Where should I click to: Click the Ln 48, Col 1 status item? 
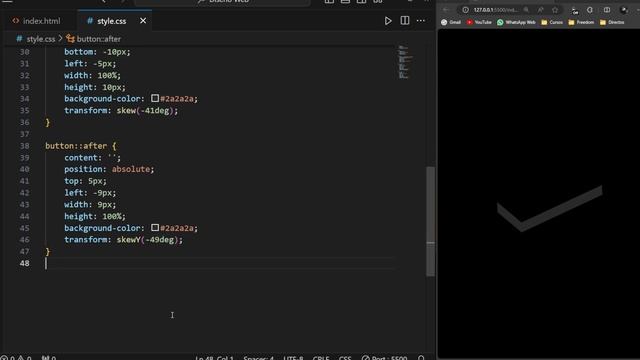point(214,358)
